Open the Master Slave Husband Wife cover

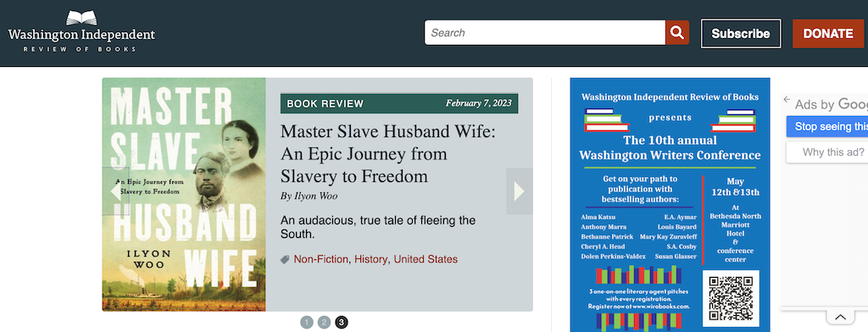coord(184,194)
